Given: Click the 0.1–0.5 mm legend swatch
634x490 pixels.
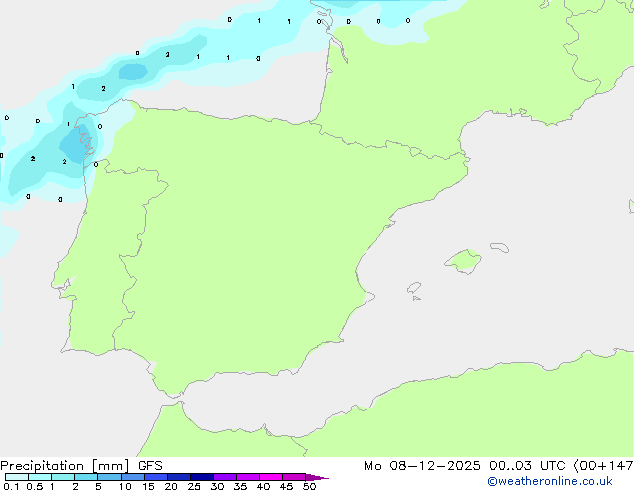Looking at the screenshot, I should 17,477.
